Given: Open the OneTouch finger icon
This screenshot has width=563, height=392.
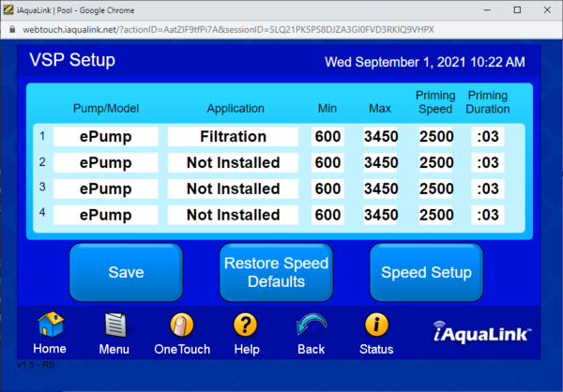Looking at the screenshot, I should tap(182, 324).
